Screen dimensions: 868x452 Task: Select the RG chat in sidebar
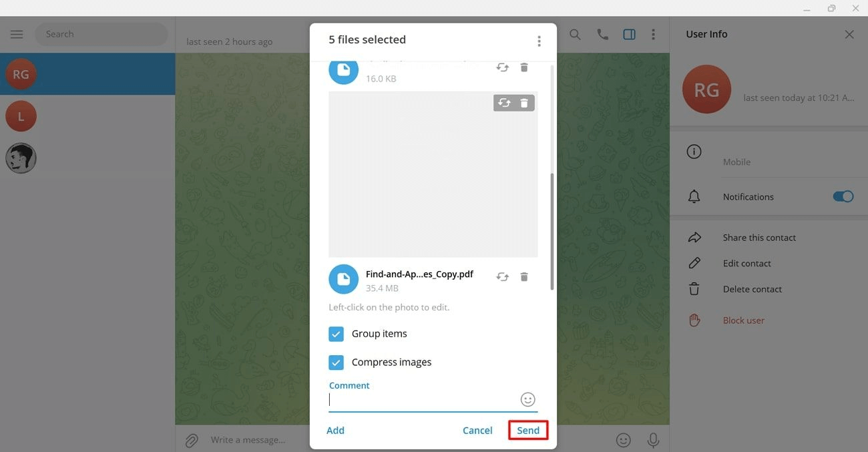pyautogui.click(x=87, y=74)
